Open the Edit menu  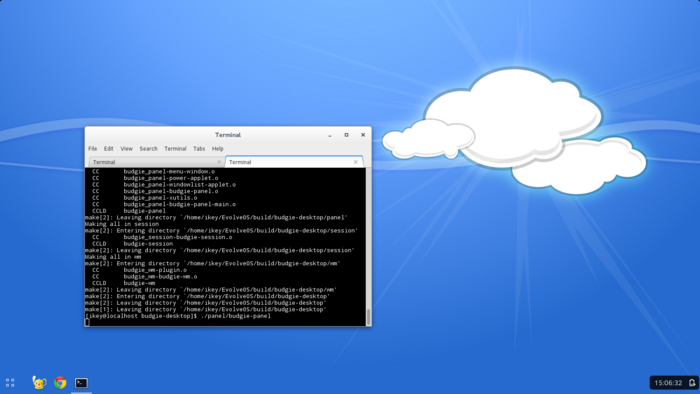click(108, 149)
